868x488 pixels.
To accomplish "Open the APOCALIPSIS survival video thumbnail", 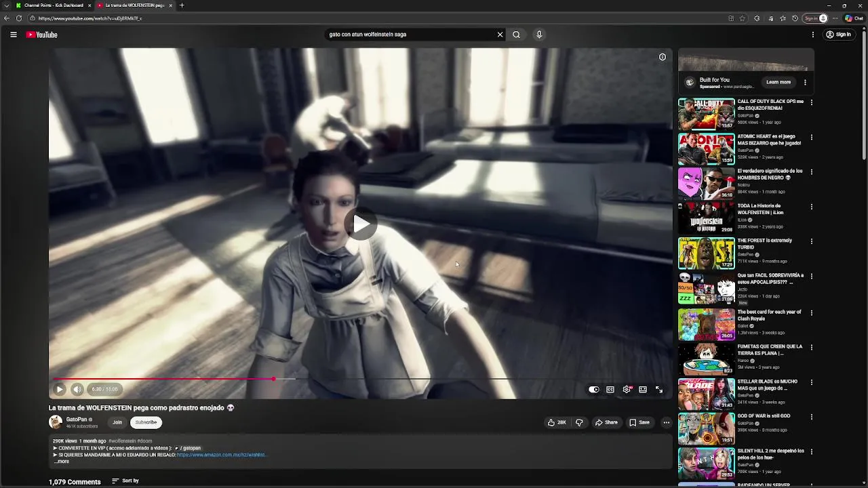I will (x=706, y=288).
